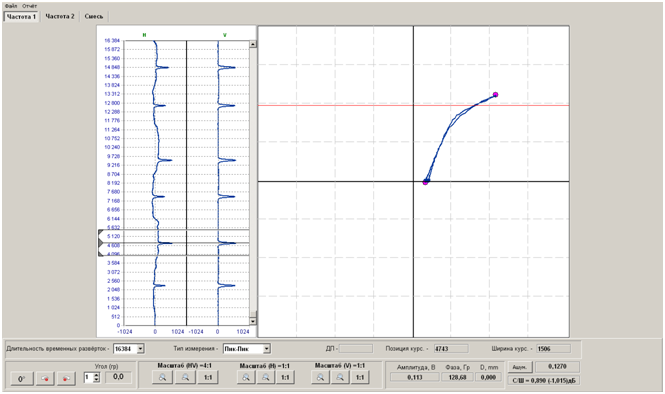Open the Тип измерения Пик-Пик dropdown
Image resolution: width=665 pixels, height=394 pixels.
[266, 349]
